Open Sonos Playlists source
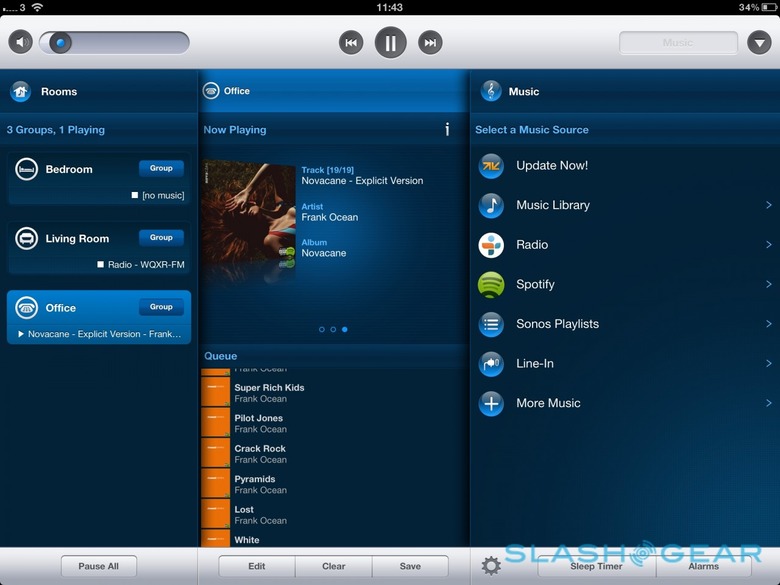The image size is (780, 585). pos(625,324)
